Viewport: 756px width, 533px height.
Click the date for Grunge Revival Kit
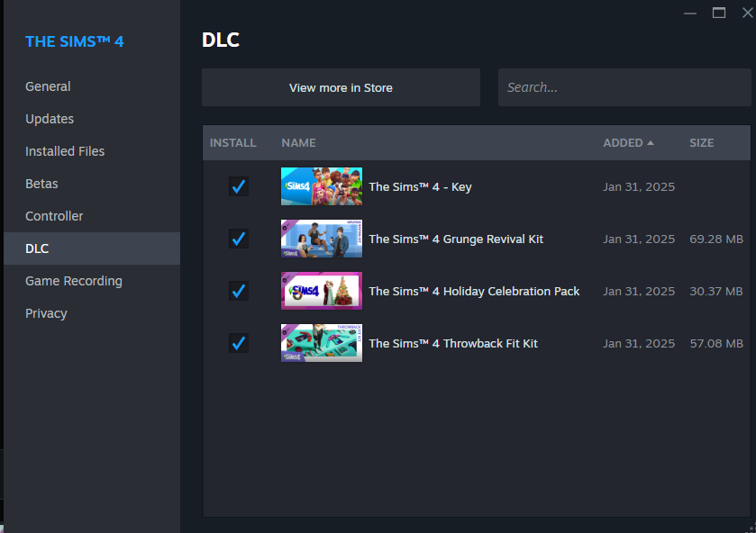tap(639, 239)
